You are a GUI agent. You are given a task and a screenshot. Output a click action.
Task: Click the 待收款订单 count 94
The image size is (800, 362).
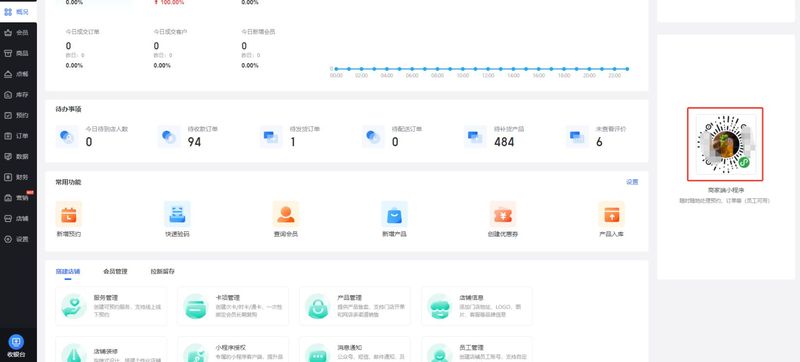coord(194,142)
